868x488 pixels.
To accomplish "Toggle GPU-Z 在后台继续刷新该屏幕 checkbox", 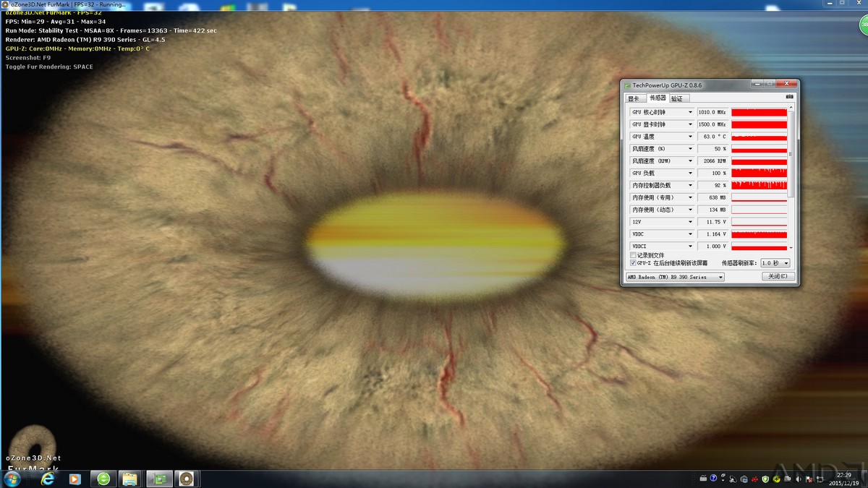I will [634, 263].
